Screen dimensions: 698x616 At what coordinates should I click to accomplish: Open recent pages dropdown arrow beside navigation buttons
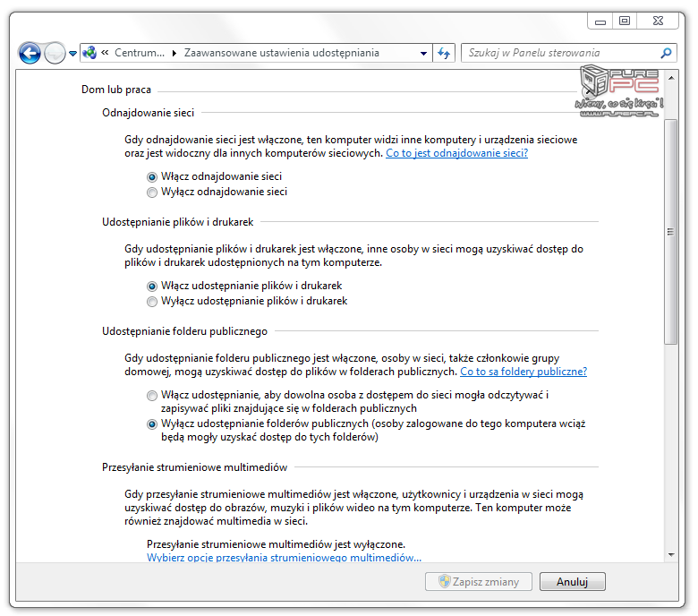pos(72,54)
